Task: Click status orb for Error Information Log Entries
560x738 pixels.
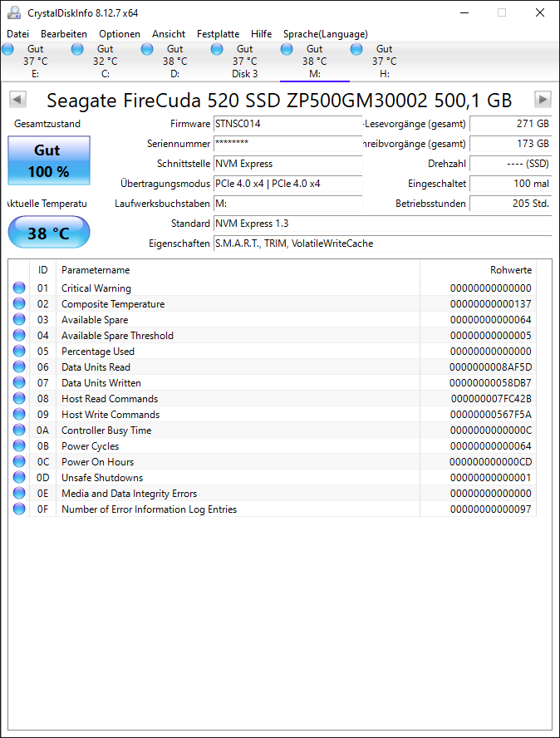Action: [x=19, y=509]
